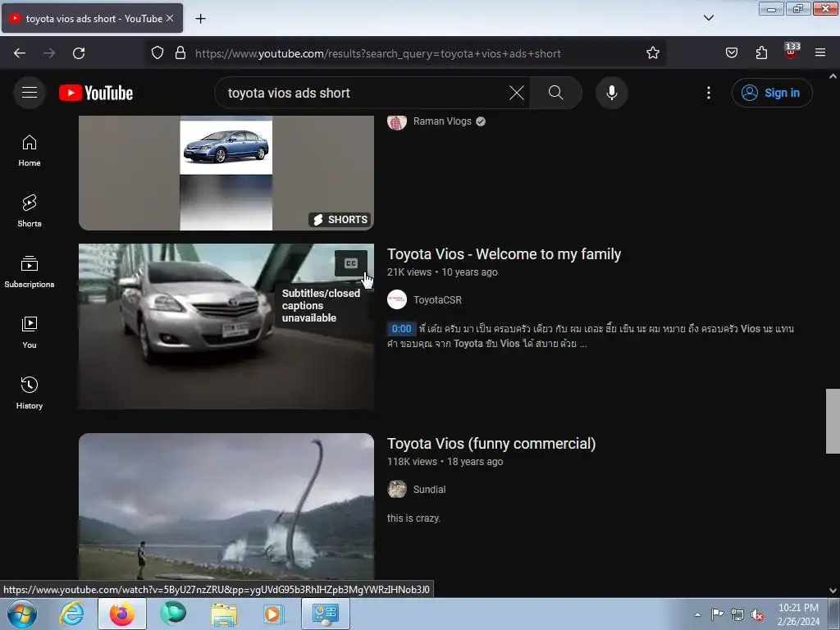Viewport: 840px width, 630px height.
Task: Click the '21K views' text
Action: pos(409,272)
